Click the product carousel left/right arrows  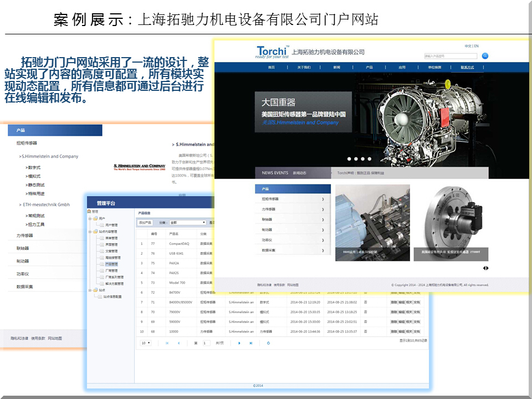(x=486, y=268)
